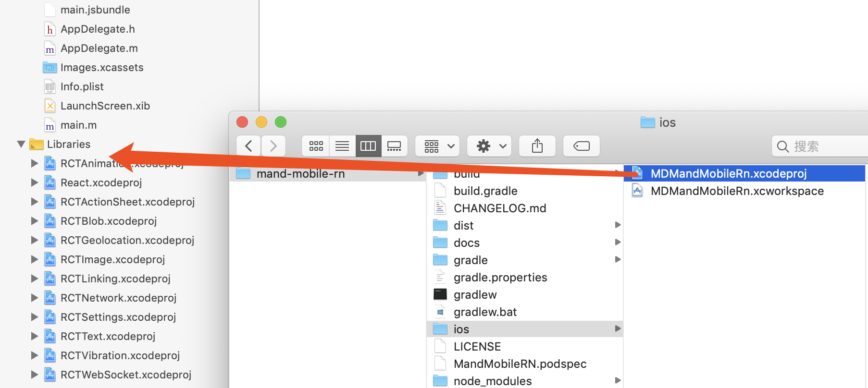This screenshot has width=868, height=388.
Task: Select RCTGeolocation.xcodeproj project icon
Action: (50, 240)
